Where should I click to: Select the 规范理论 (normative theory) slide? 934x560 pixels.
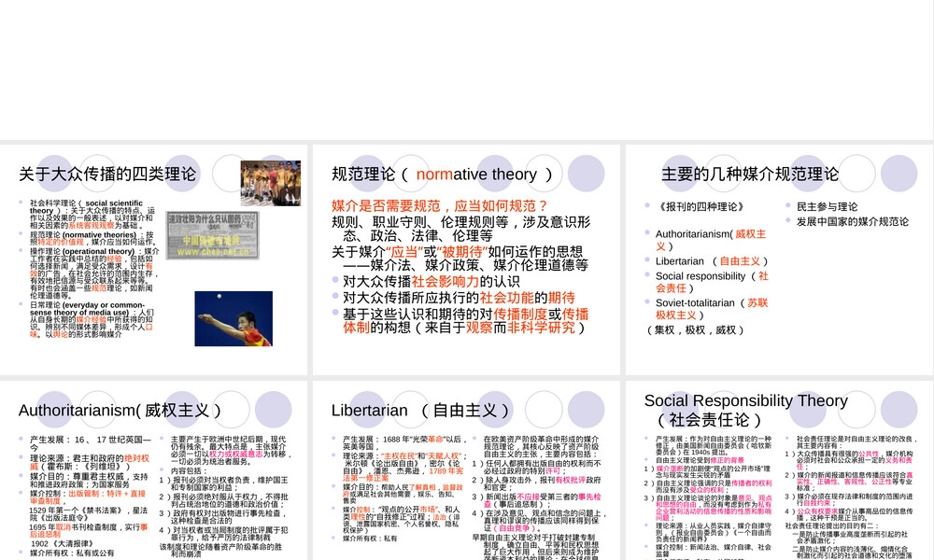coord(466,259)
